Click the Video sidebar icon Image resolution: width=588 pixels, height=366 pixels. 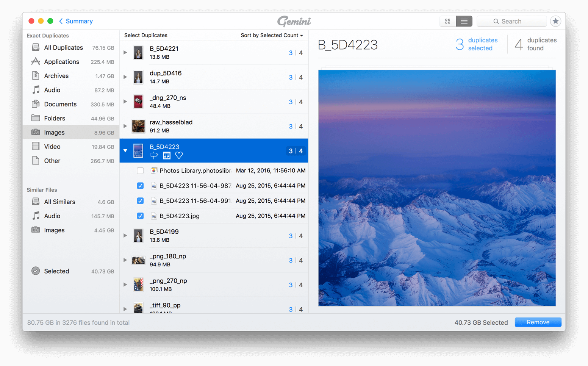(36, 146)
